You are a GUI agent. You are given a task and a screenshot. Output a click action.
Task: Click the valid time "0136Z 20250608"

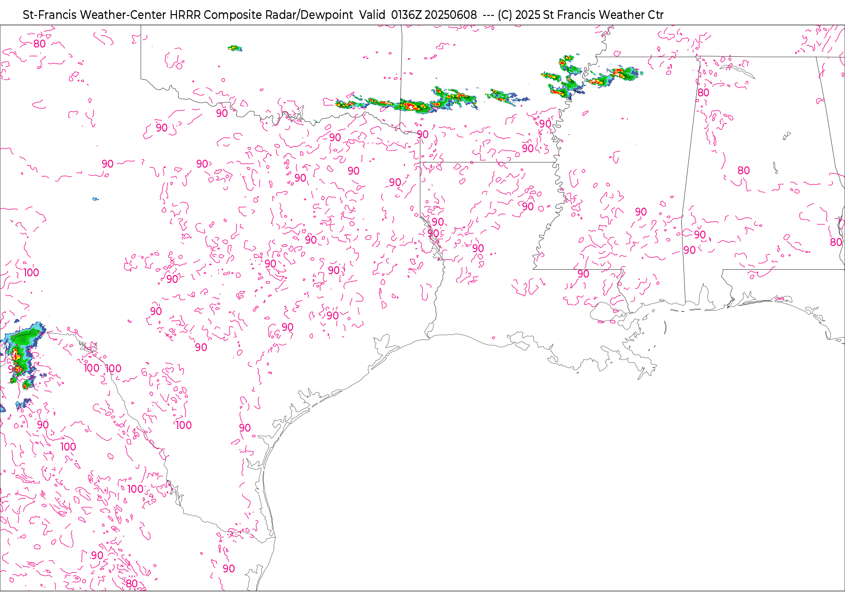(x=434, y=15)
